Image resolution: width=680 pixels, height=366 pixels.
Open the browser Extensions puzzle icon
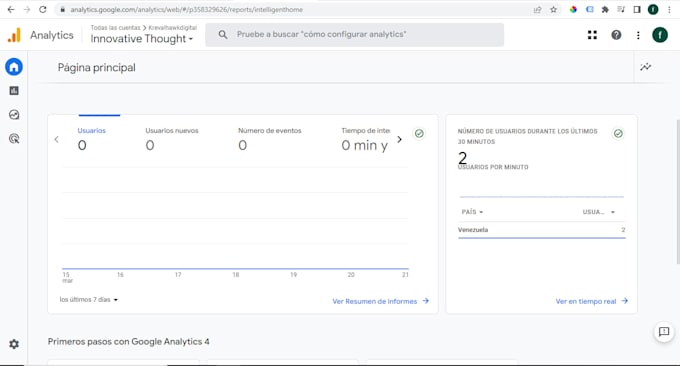(x=605, y=10)
